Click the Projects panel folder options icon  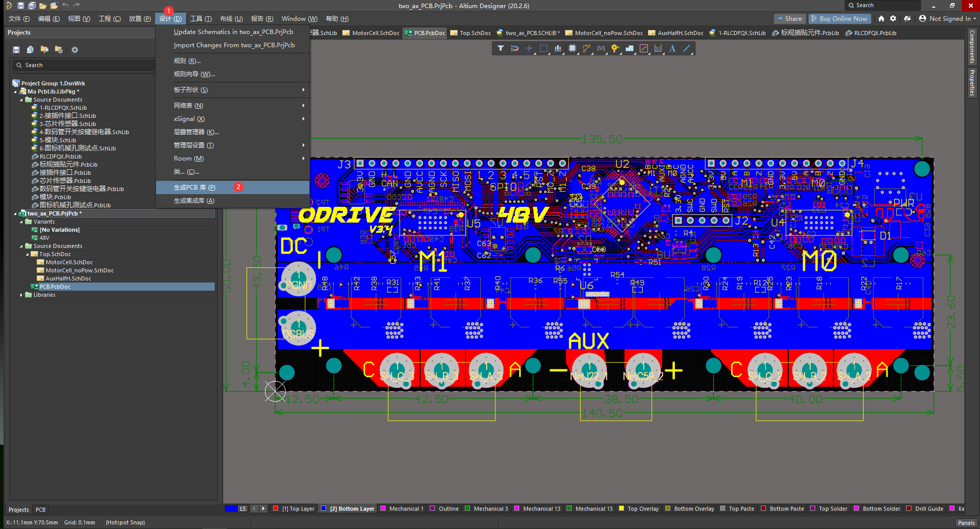click(58, 50)
